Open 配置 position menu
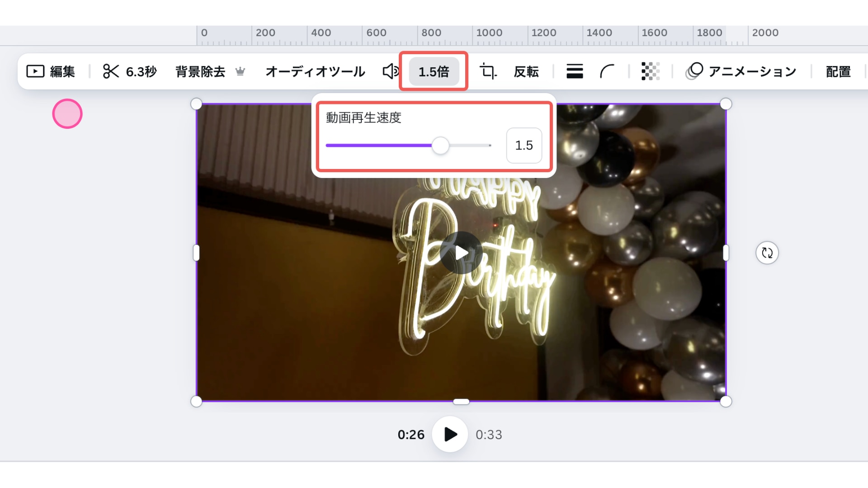 [838, 71]
